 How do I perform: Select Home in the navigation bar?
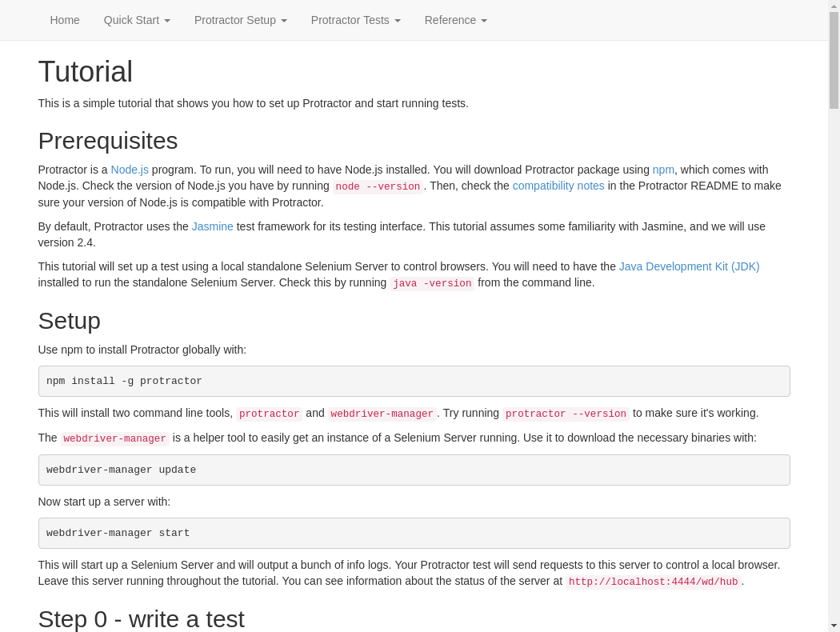coord(65,20)
